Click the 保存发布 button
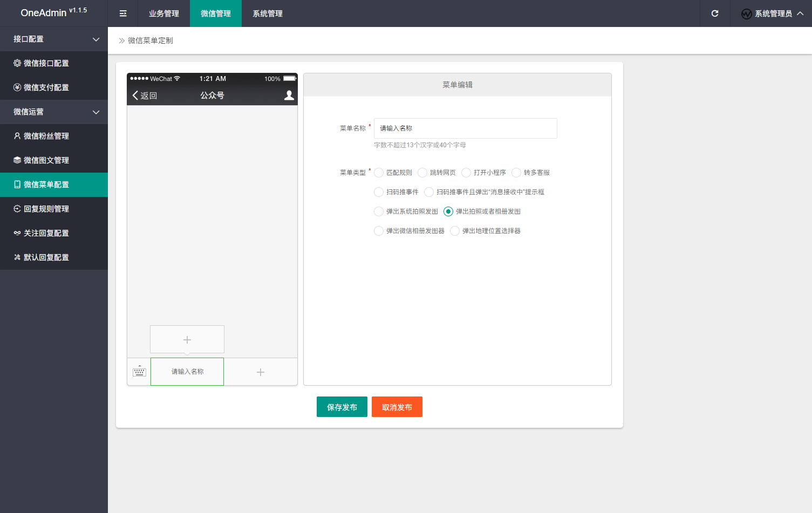 tap(342, 407)
